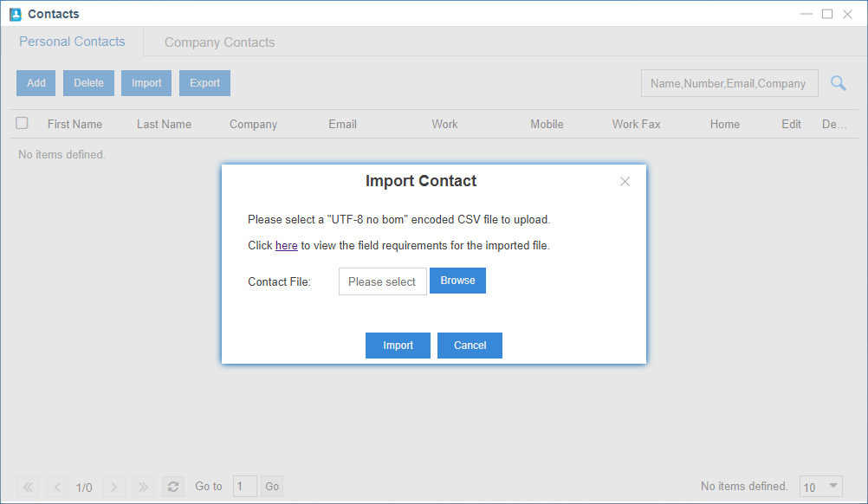
Task: Open the Please select file field
Action: [x=382, y=281]
